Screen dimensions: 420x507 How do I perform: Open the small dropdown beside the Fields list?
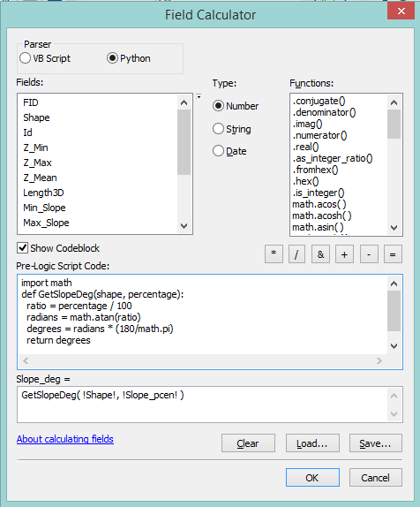[x=199, y=96]
